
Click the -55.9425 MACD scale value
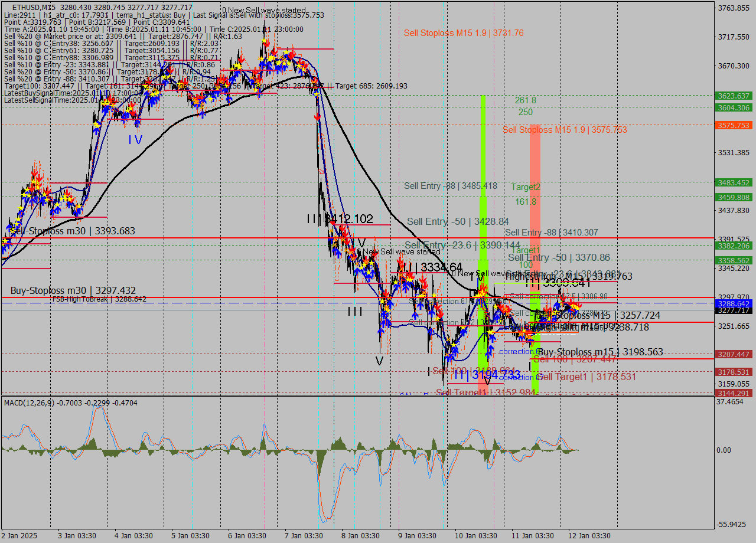(x=731, y=525)
